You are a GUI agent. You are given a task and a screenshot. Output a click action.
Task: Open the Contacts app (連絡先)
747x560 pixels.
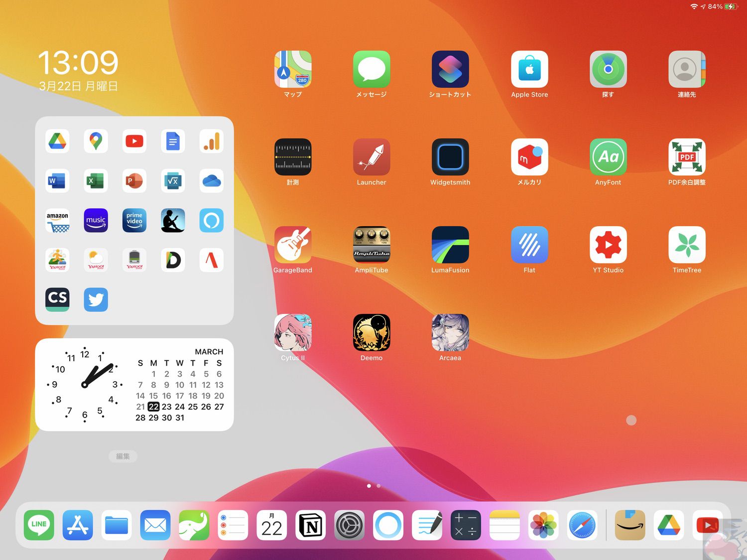click(687, 69)
